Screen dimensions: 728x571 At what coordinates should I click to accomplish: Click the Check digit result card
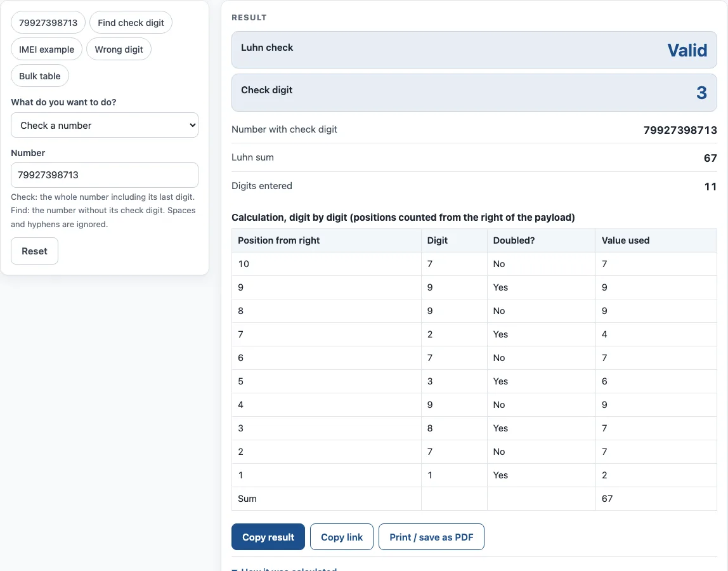[x=474, y=93]
